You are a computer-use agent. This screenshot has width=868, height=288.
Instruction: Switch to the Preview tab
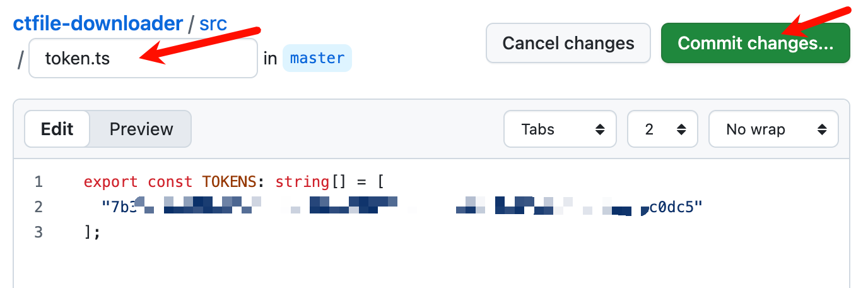[141, 129]
